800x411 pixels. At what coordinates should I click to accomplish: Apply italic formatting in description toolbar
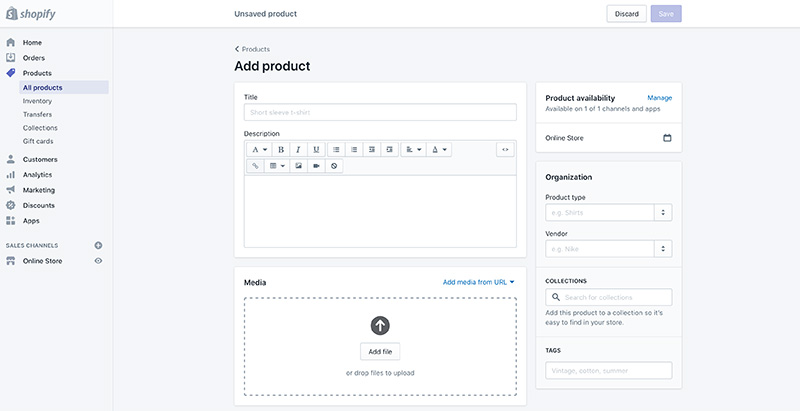tap(298, 149)
